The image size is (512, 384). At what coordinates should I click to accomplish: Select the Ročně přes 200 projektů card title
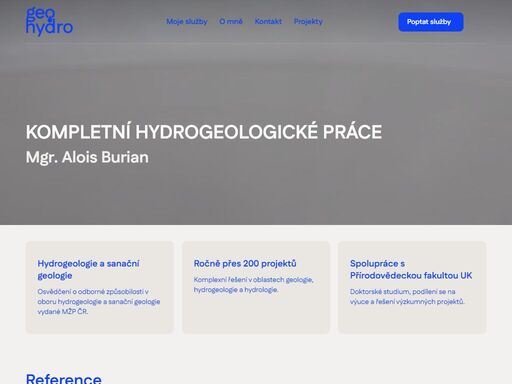pyautogui.click(x=245, y=263)
